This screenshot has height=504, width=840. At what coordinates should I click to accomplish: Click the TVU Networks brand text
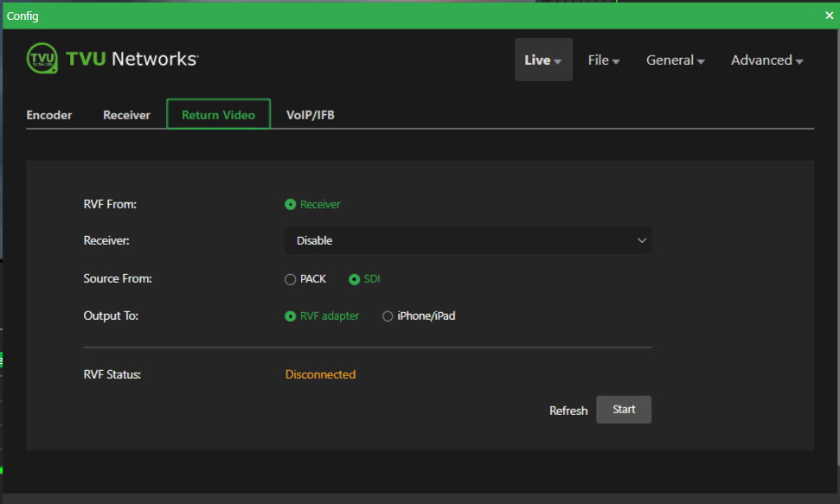coord(131,59)
